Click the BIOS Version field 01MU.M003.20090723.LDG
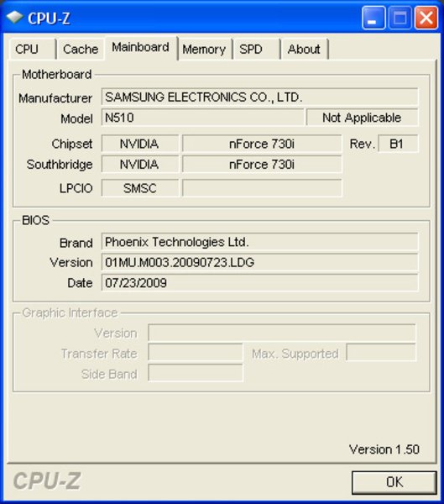Viewport: 444px width, 504px height. click(x=259, y=262)
